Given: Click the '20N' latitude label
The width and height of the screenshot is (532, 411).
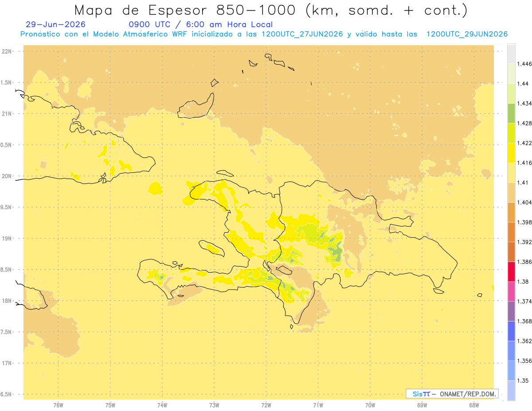Looking at the screenshot, I should click(8, 176).
